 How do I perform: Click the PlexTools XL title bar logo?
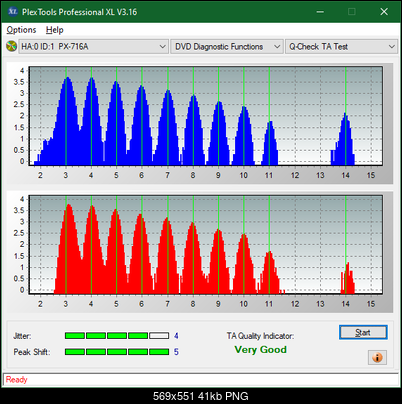[13, 12]
